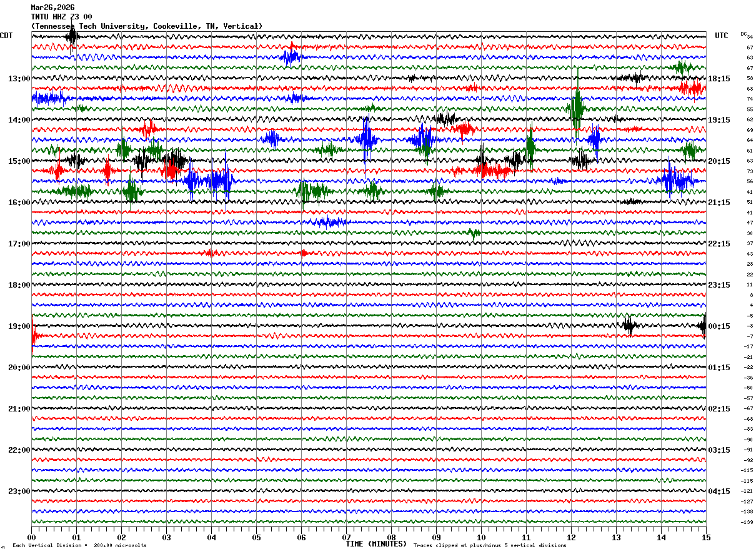Click the red spike starting the 19:15 trace
This screenshot has width=756, height=554.
point(32,336)
